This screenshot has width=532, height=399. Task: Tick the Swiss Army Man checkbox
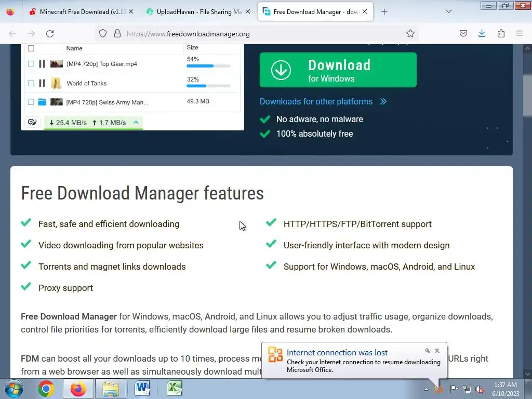(x=31, y=102)
